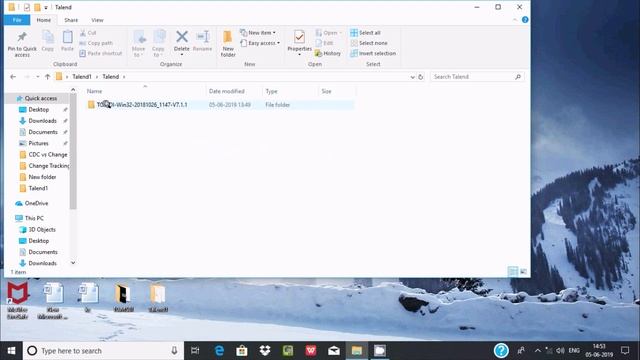Click History in the Open group

point(328,53)
